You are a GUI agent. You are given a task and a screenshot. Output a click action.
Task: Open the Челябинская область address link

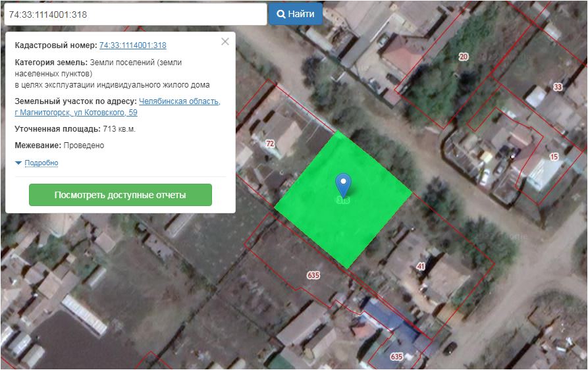[x=179, y=101]
